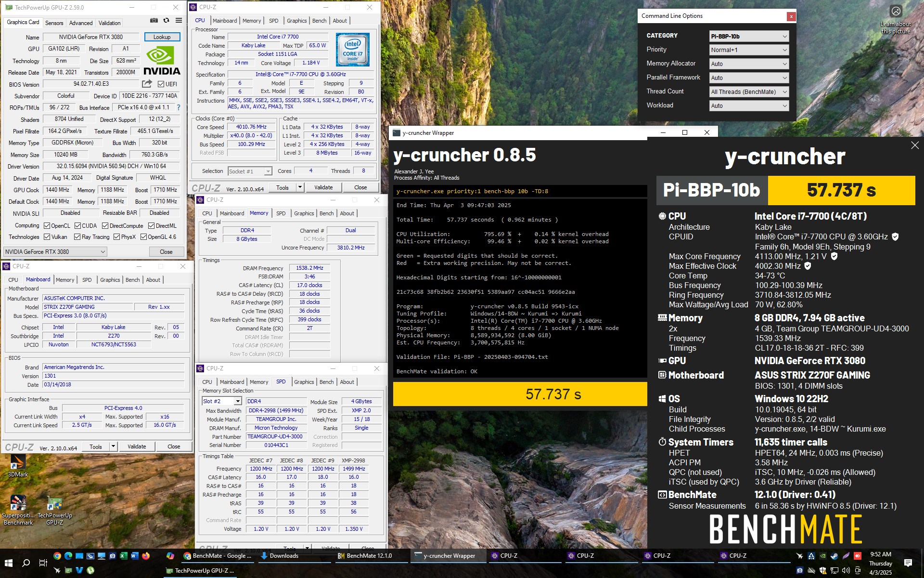This screenshot has height=578, width=924.
Task: Open Google Chrome from taskbar pinned icons
Action: 57,556
